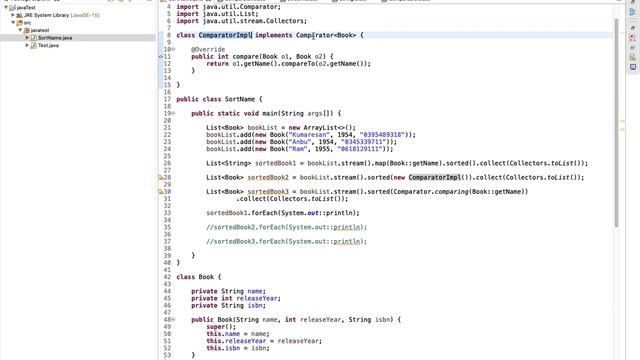
Task: Open the blue icon above the side separator
Action: coord(633,11)
